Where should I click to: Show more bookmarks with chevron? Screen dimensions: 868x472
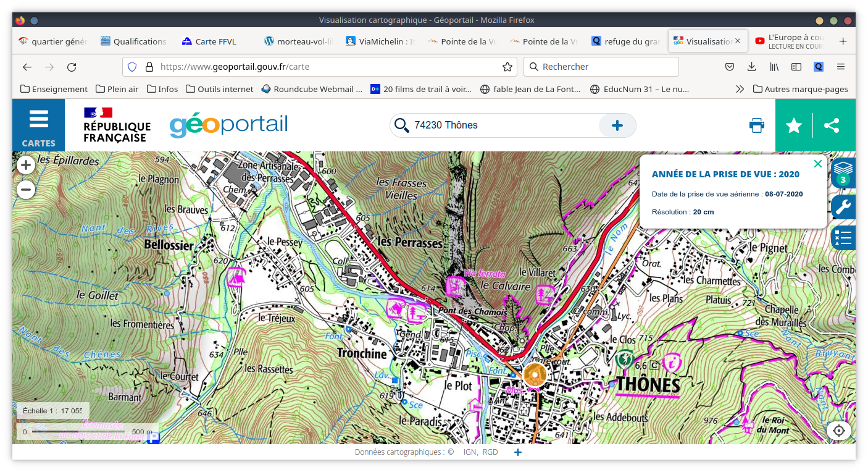740,89
